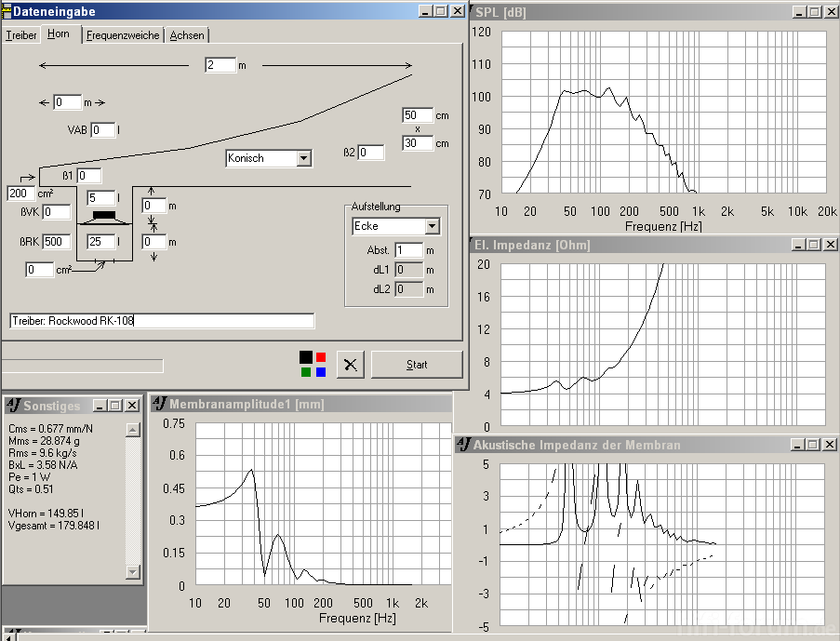Click the AJ icon of Sonstiges window

[x=13, y=406]
